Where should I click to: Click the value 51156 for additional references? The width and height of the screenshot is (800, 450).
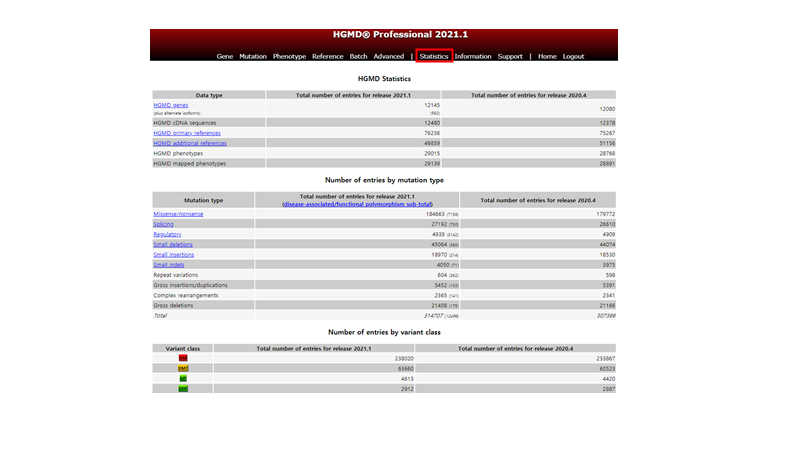pyautogui.click(x=607, y=143)
